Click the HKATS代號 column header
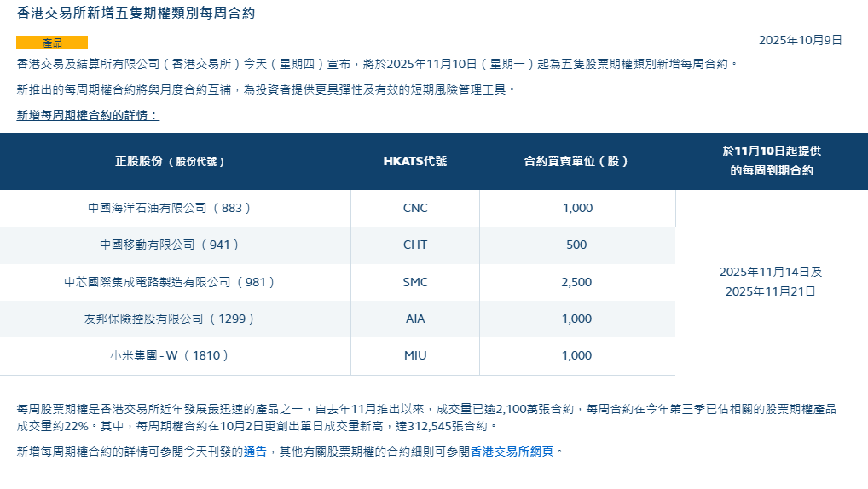868x489 pixels. click(415, 161)
